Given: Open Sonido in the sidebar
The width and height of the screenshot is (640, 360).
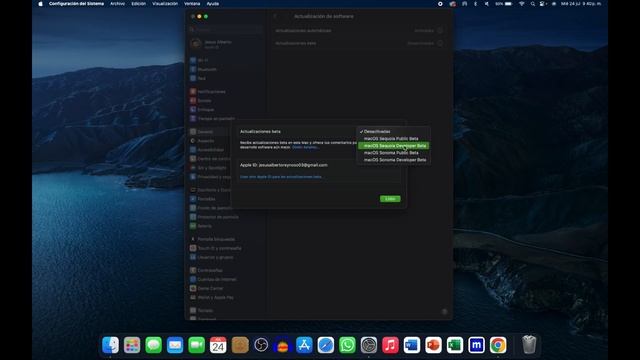Looking at the screenshot, I should pyautogui.click(x=226, y=100).
